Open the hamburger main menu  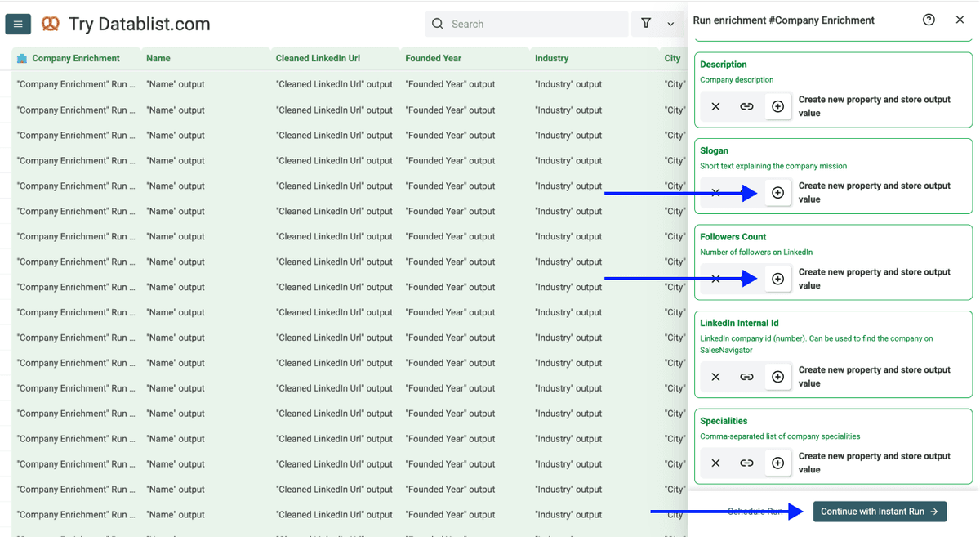click(18, 25)
